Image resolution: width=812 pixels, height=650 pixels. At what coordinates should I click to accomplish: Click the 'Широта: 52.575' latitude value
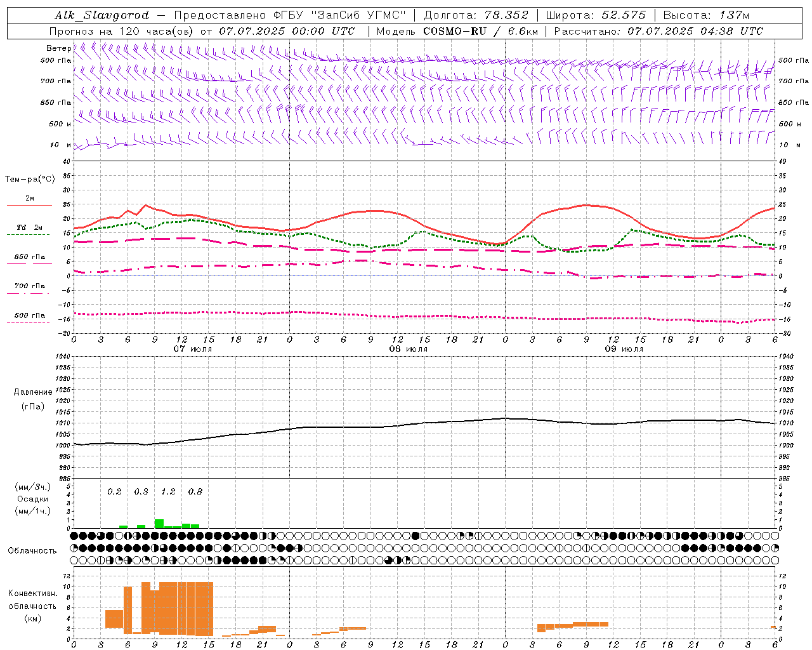pos(596,15)
